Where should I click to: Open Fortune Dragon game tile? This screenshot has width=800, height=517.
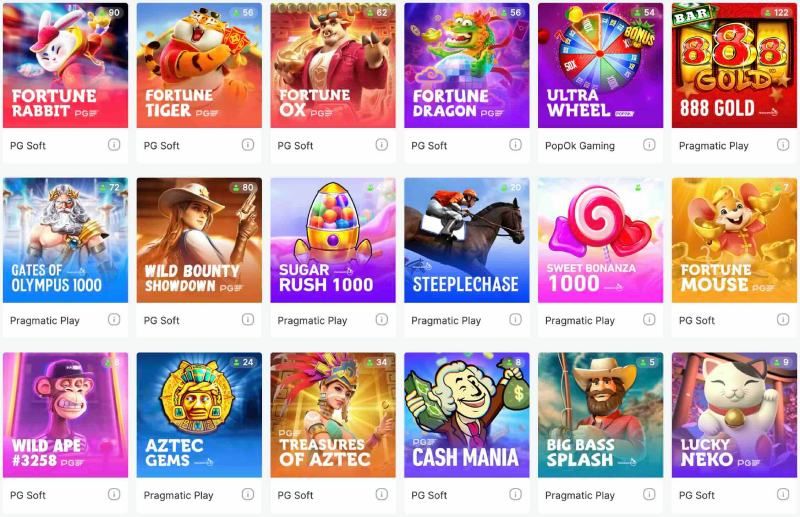pyautogui.click(x=466, y=65)
